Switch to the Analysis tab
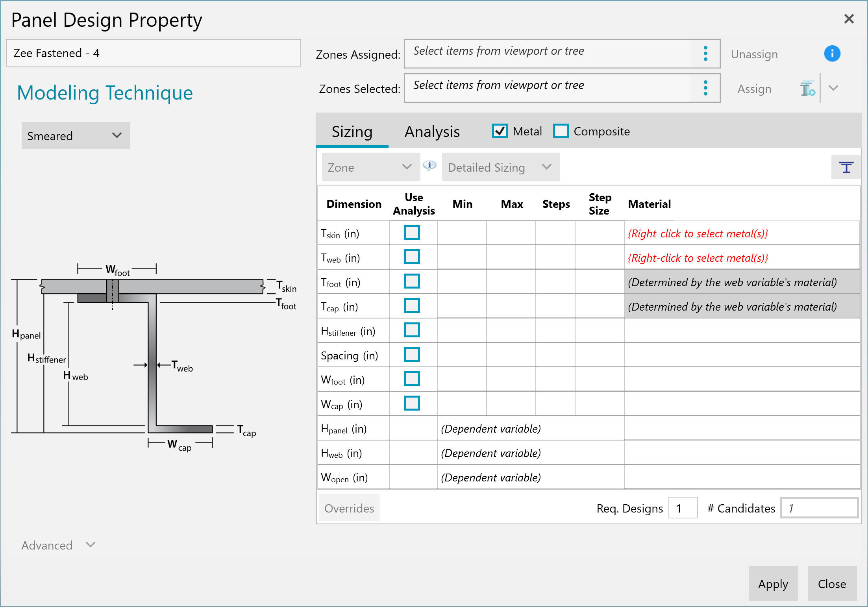This screenshot has width=868, height=607. coord(432,131)
